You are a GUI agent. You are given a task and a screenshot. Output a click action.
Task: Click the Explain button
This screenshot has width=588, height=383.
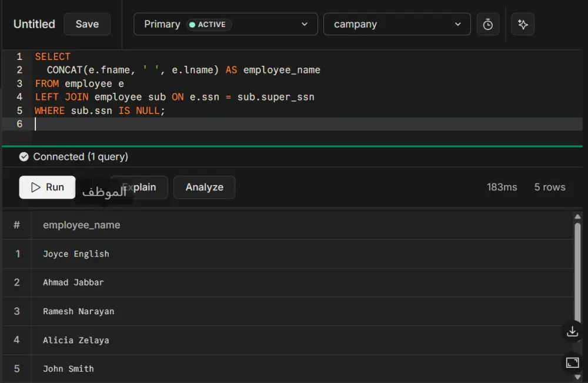coord(139,187)
